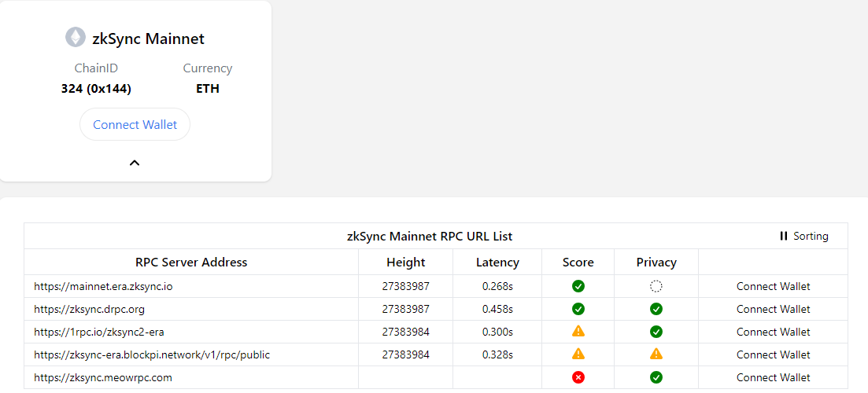This screenshot has height=393, width=868.
Task: Select the https://1rpc.io/zksync2-era address
Action: point(99,332)
